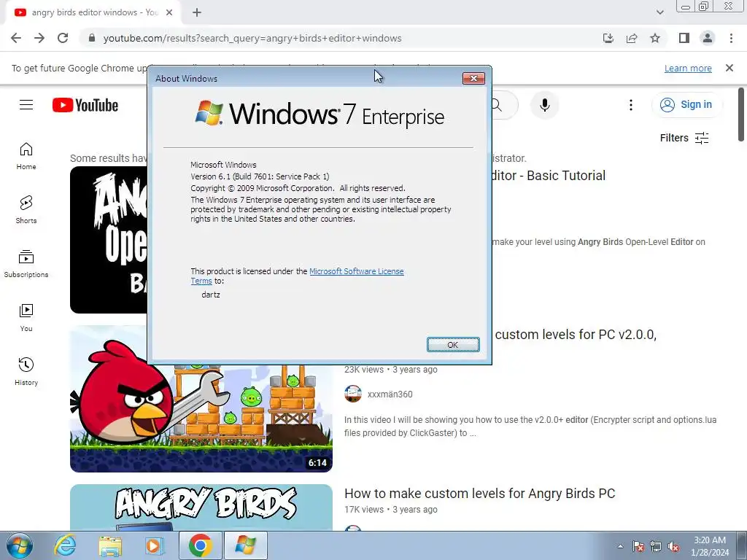Open the Angry Birds blue banner thumbnail

click(x=201, y=507)
